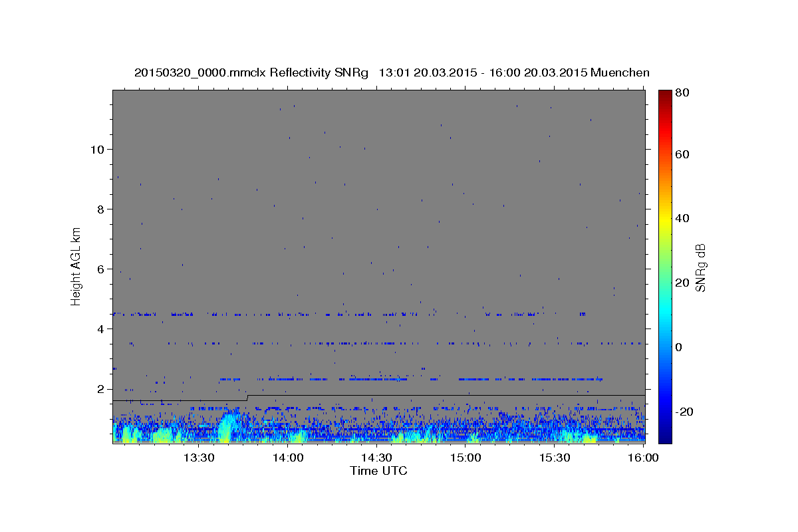The width and height of the screenshot is (798, 532).
Task: Click the height axis label 2
Action: tap(100, 388)
